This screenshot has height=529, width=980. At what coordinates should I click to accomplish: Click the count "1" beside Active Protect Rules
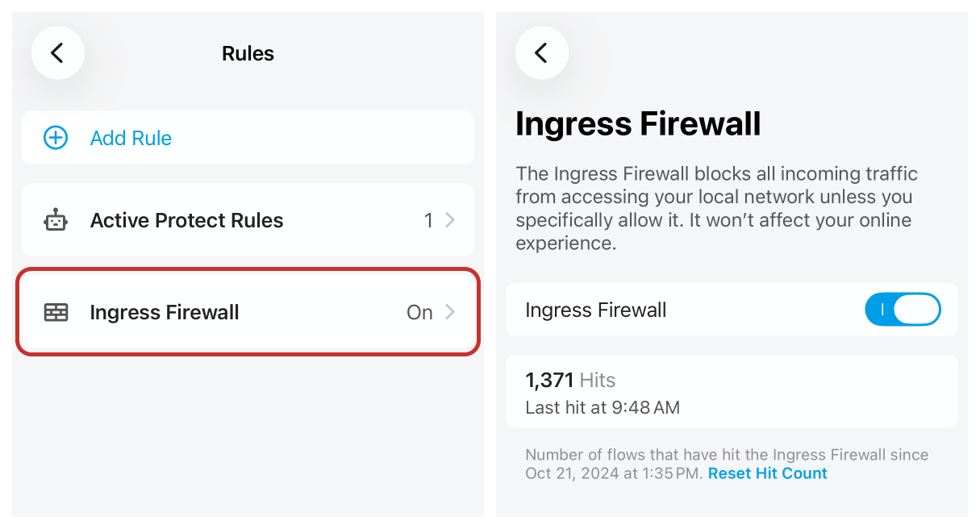point(428,220)
